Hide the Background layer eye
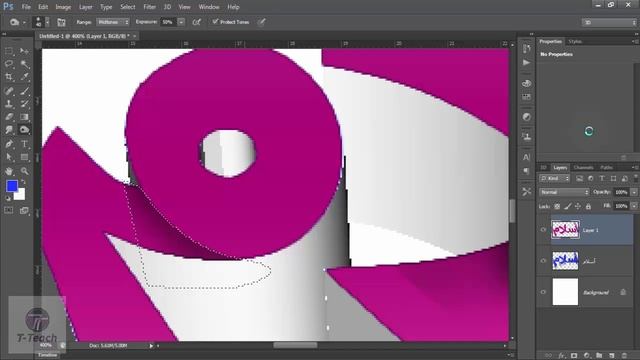Image resolution: width=640 pixels, height=360 pixels. coord(543,292)
